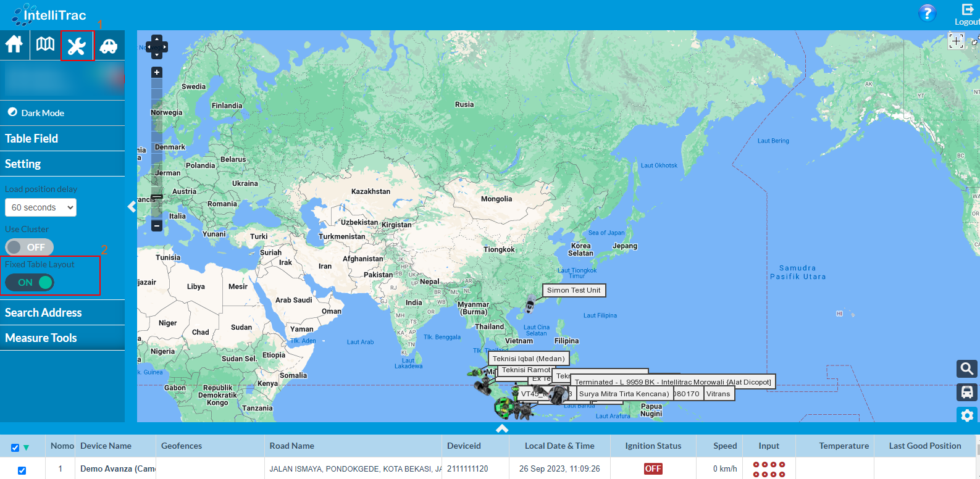Click the bus vehicle icon on map
This screenshot has width=980, height=479.
[966, 392]
